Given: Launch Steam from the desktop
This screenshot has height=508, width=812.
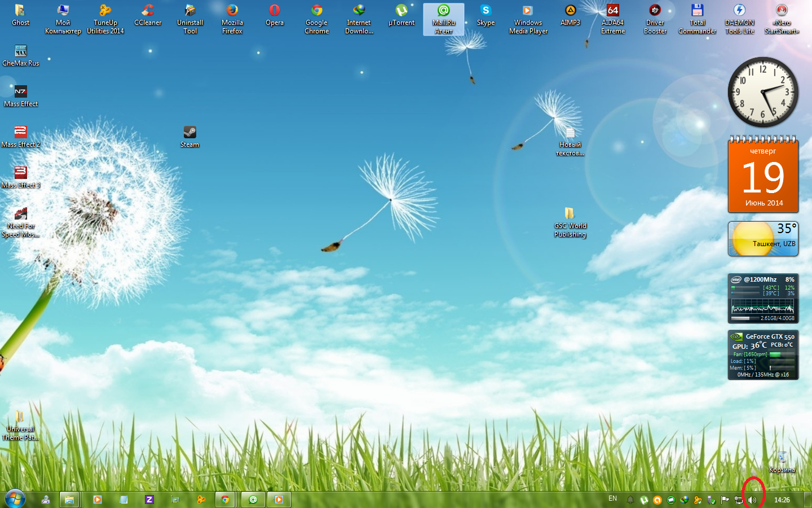Looking at the screenshot, I should (x=190, y=137).
